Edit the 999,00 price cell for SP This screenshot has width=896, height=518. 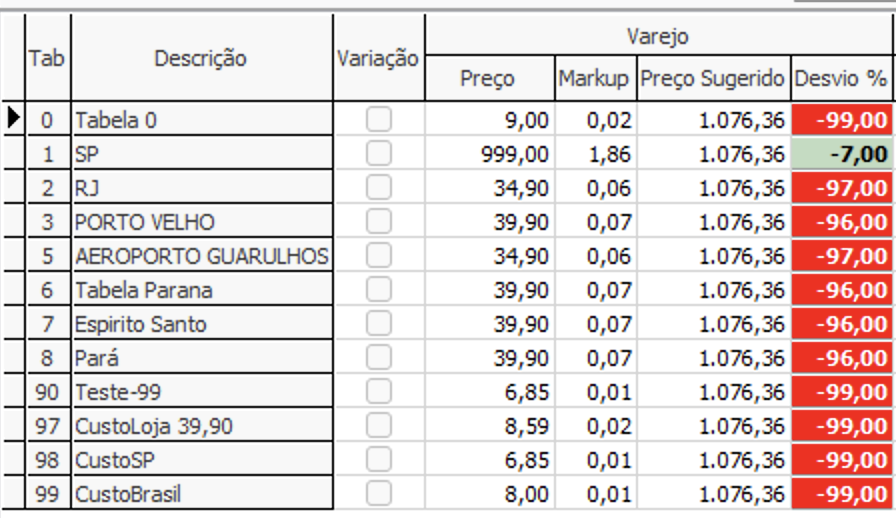coord(490,154)
